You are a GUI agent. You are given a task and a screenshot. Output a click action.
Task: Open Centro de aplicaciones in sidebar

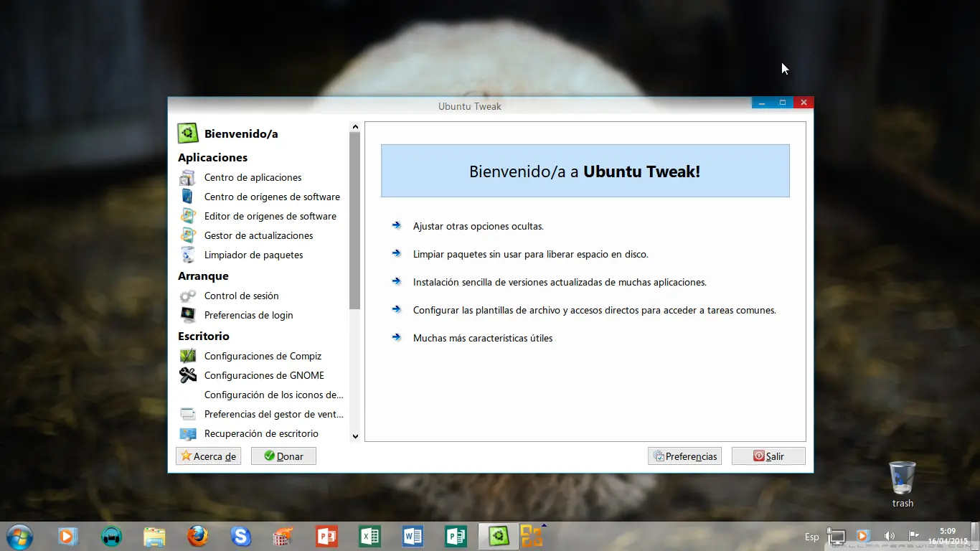(253, 177)
